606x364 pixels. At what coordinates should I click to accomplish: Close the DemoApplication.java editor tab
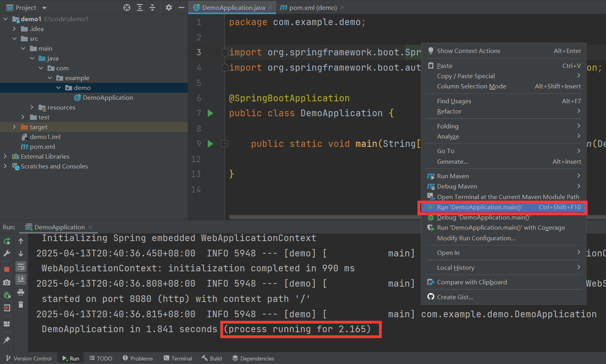[x=270, y=7]
